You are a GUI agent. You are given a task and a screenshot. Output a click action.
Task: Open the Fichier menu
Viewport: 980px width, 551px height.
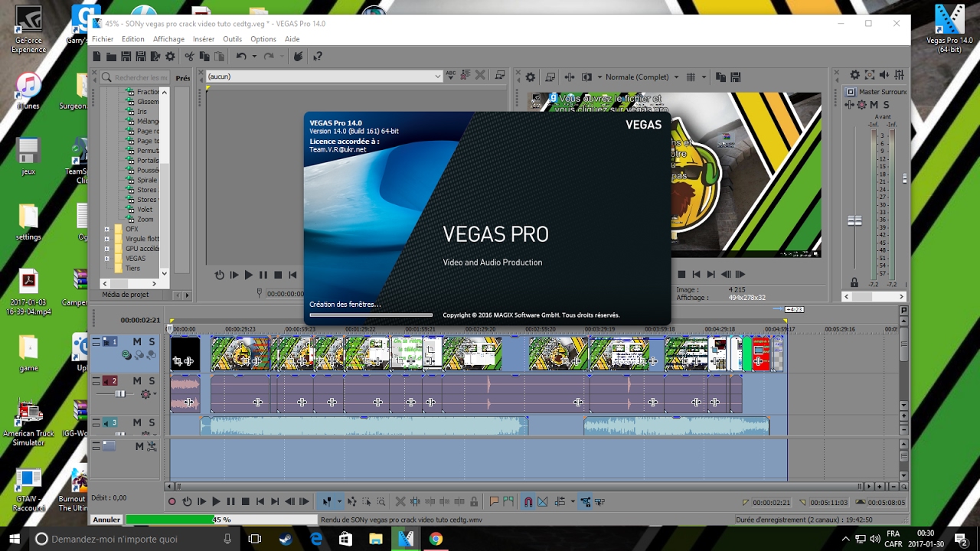pyautogui.click(x=103, y=39)
